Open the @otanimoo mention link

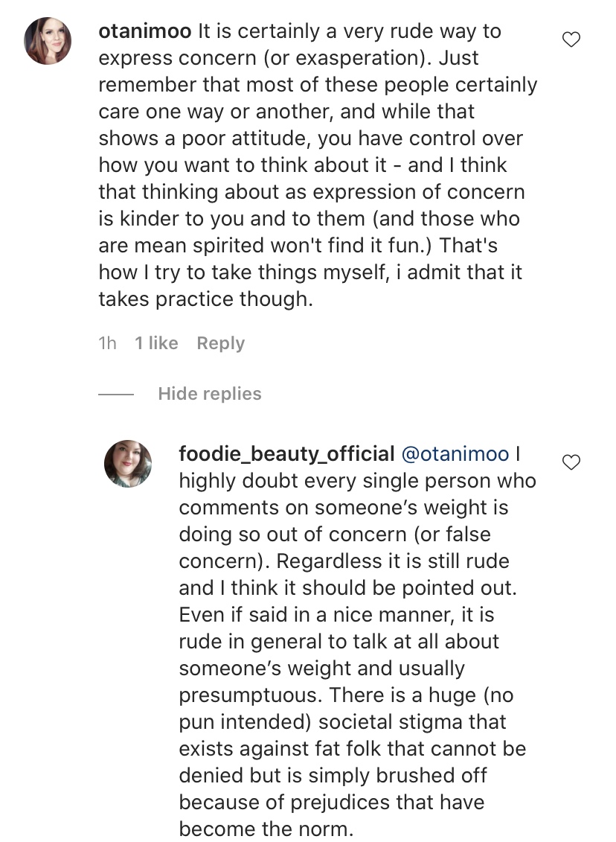click(455, 454)
